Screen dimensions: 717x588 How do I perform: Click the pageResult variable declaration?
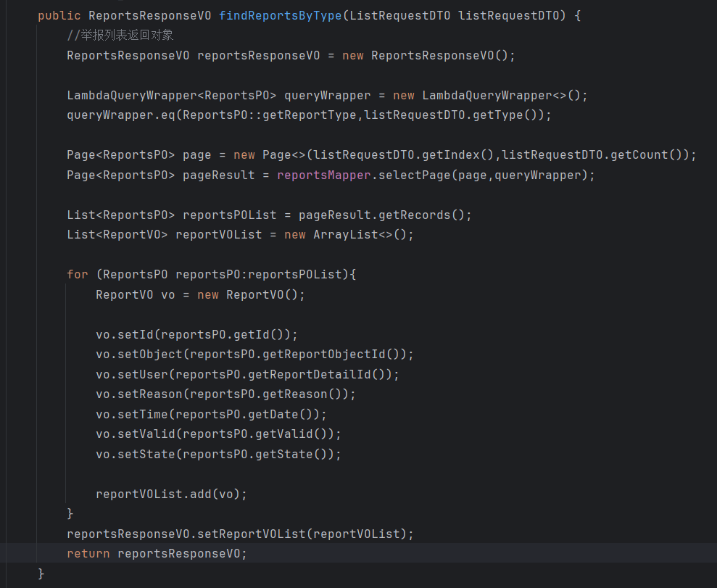[218, 175]
